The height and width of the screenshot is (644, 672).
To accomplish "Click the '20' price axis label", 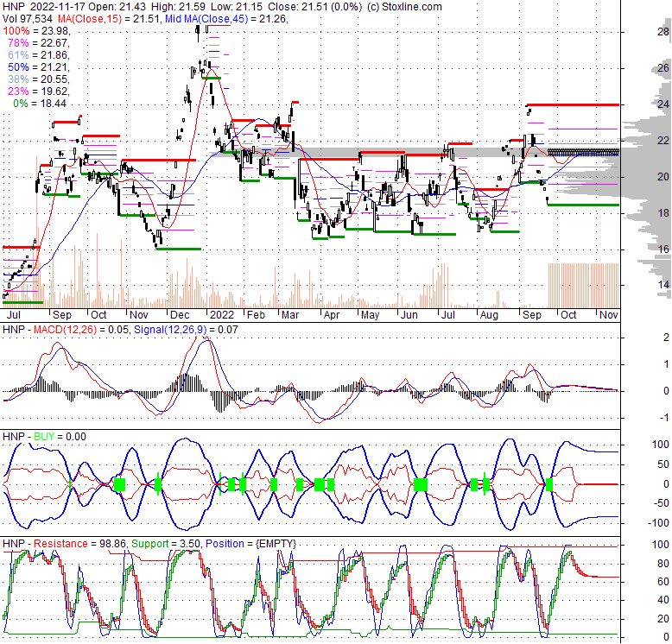I will [663, 177].
